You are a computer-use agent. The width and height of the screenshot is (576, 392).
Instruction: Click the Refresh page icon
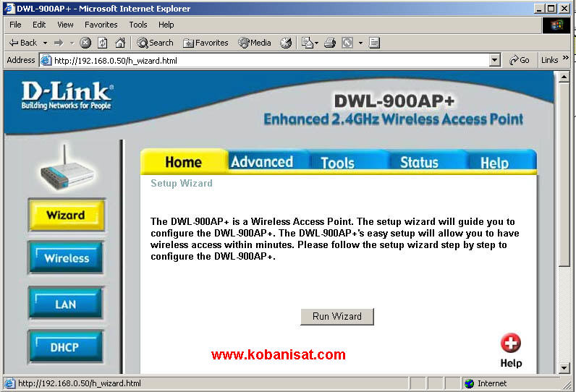pos(103,43)
